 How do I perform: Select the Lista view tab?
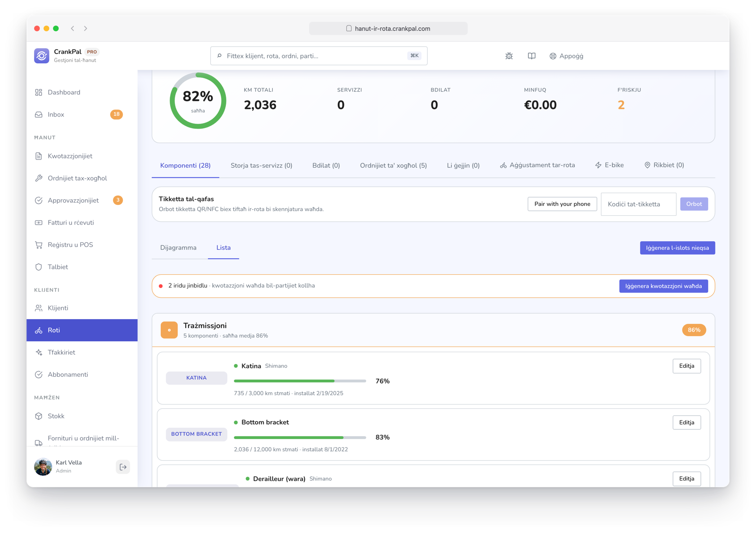point(223,248)
